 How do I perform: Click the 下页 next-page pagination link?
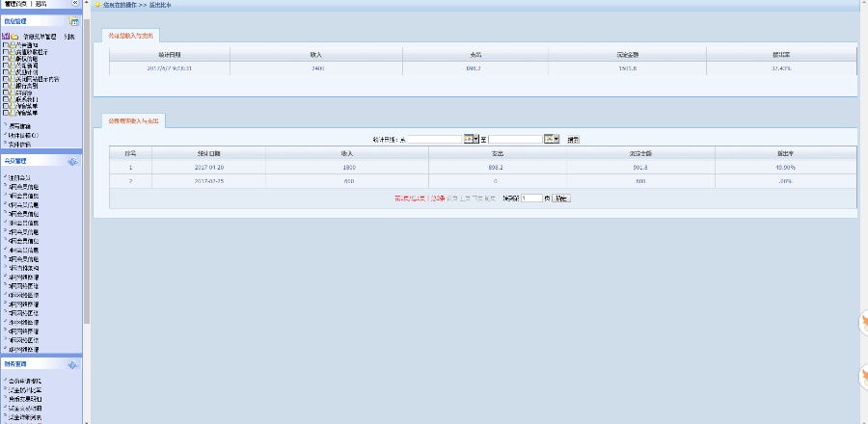click(476, 198)
